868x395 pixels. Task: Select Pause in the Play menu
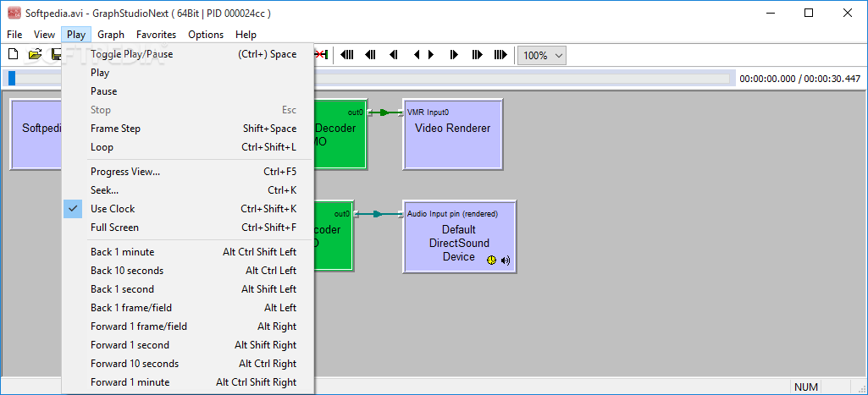point(188,91)
